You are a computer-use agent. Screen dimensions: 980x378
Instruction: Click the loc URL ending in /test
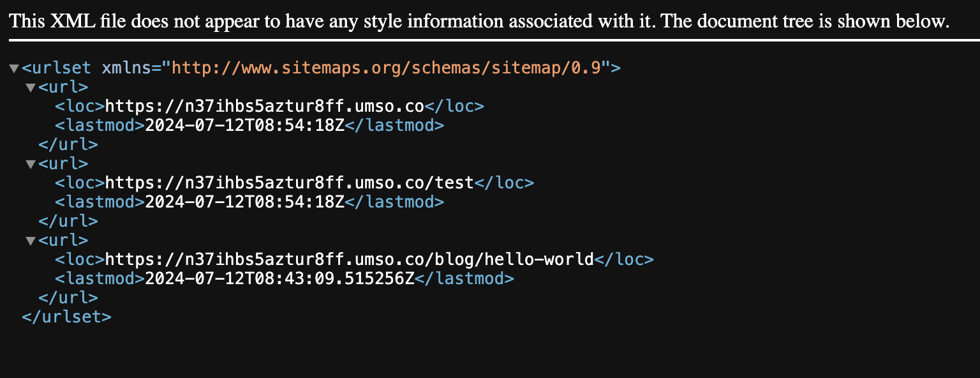pyautogui.click(x=290, y=183)
